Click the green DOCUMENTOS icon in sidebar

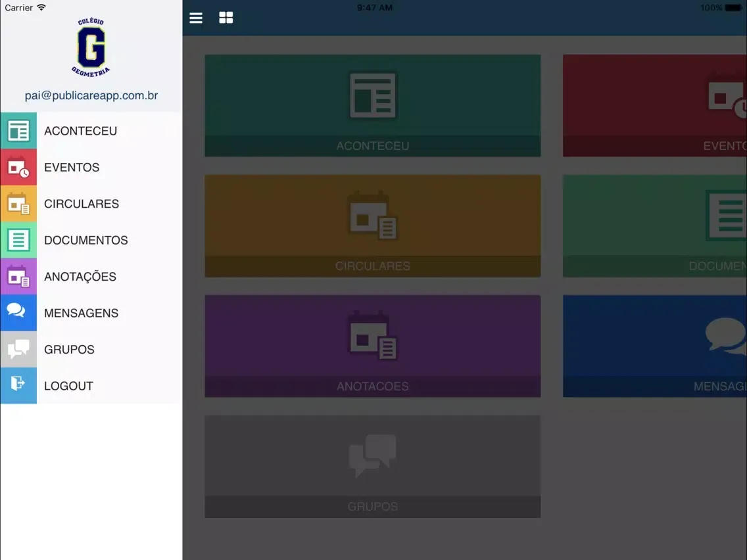pos(18,240)
